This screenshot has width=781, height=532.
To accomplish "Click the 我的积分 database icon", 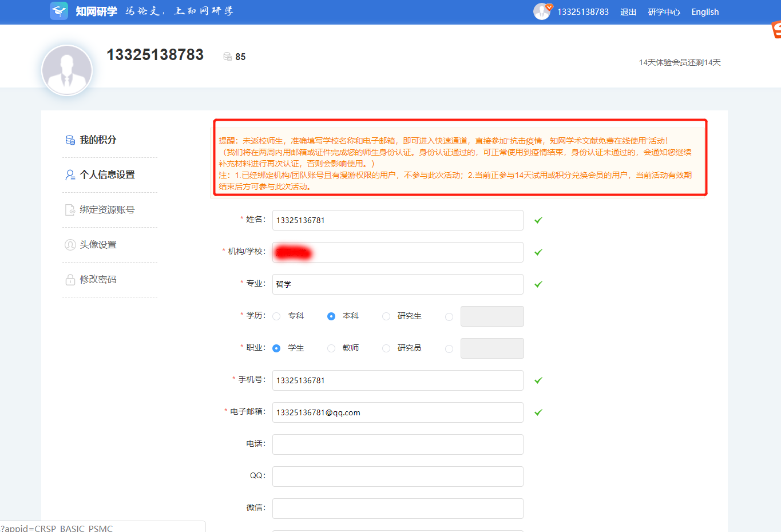I will pyautogui.click(x=70, y=140).
